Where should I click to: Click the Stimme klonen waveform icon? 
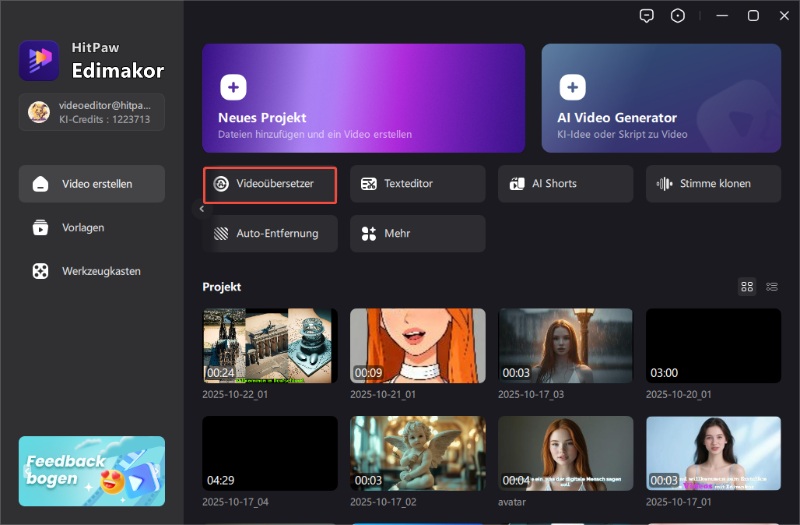664,184
